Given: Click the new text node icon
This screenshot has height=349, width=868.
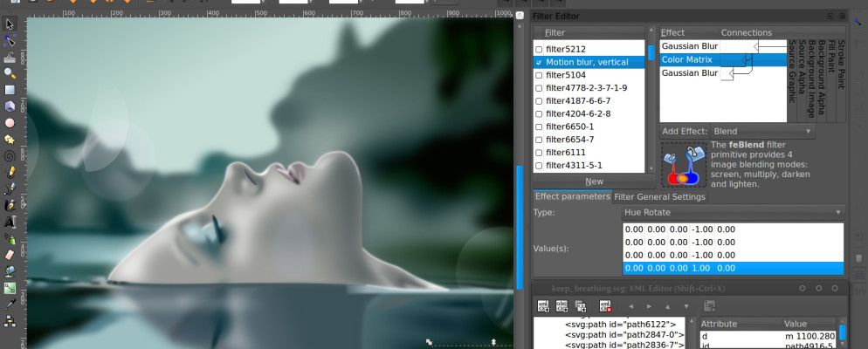Looking at the screenshot, I should pos(561,306).
